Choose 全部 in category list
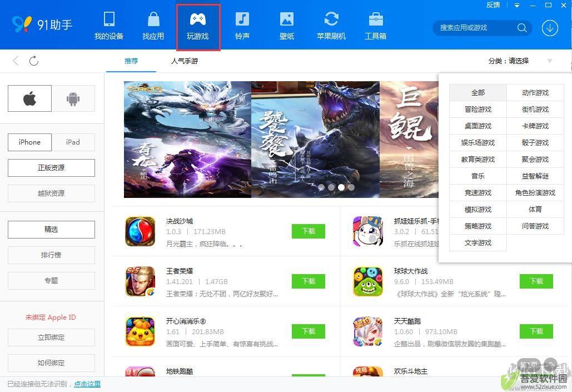This screenshot has height=392, width=572. pyautogui.click(x=478, y=93)
